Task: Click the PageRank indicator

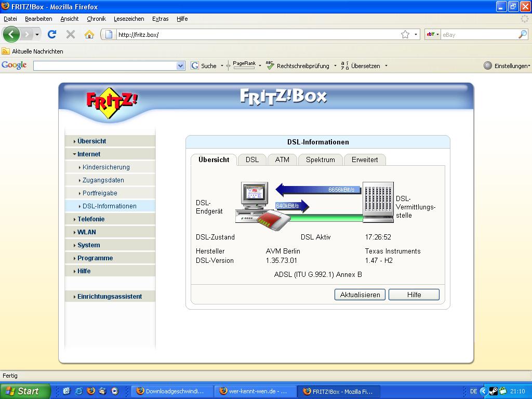Action: (244, 65)
